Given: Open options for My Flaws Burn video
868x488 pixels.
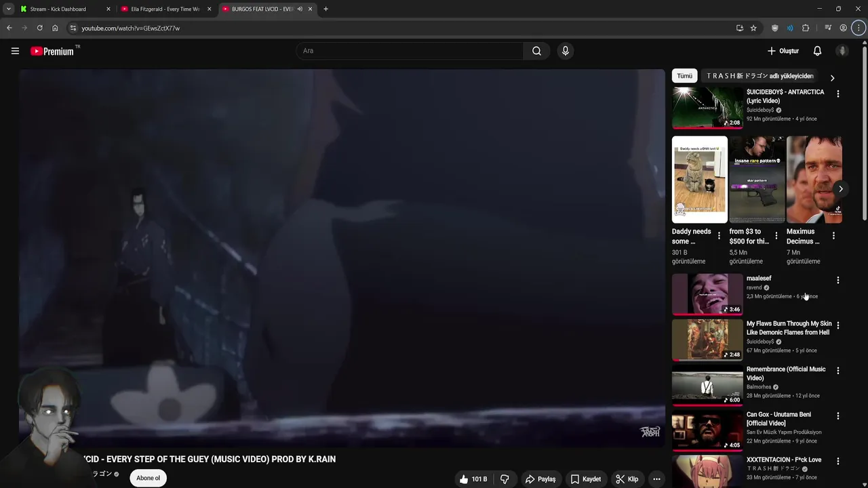Looking at the screenshot, I should [838, 325].
